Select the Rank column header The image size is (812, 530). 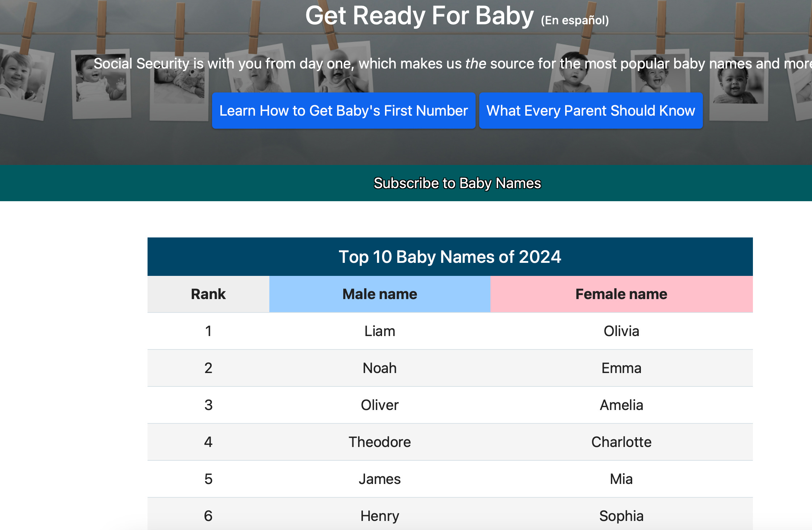tap(208, 294)
